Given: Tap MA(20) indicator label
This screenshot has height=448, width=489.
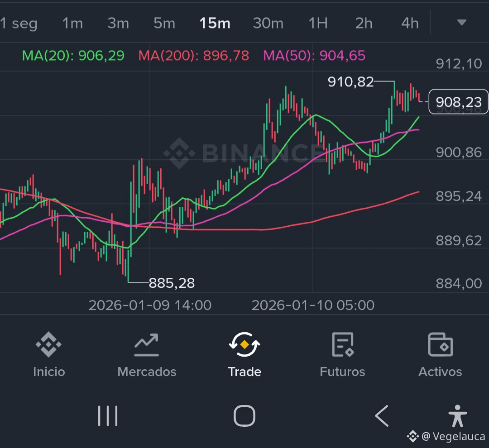Looking at the screenshot, I should click(73, 56).
